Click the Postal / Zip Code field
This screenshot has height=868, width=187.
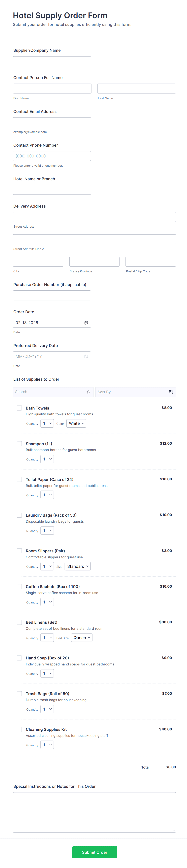[x=151, y=262]
